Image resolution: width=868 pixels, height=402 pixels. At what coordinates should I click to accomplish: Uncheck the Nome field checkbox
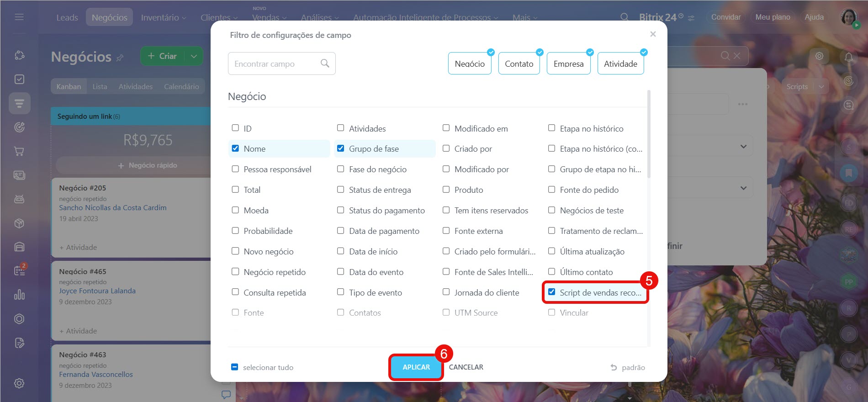(x=235, y=148)
